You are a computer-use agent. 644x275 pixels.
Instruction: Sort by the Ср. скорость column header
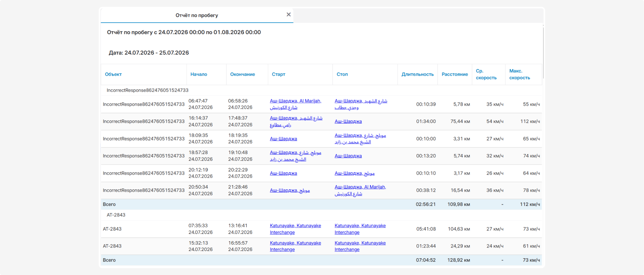pyautogui.click(x=486, y=74)
